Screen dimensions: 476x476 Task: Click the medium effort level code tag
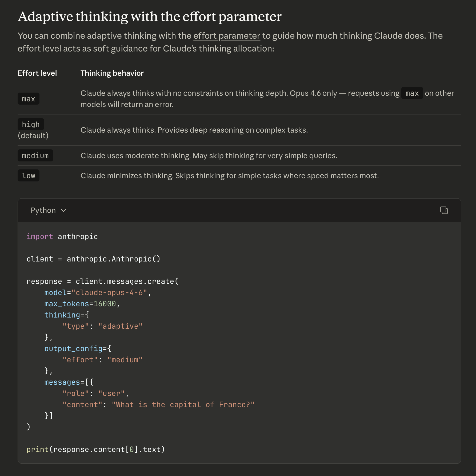pyautogui.click(x=35, y=156)
